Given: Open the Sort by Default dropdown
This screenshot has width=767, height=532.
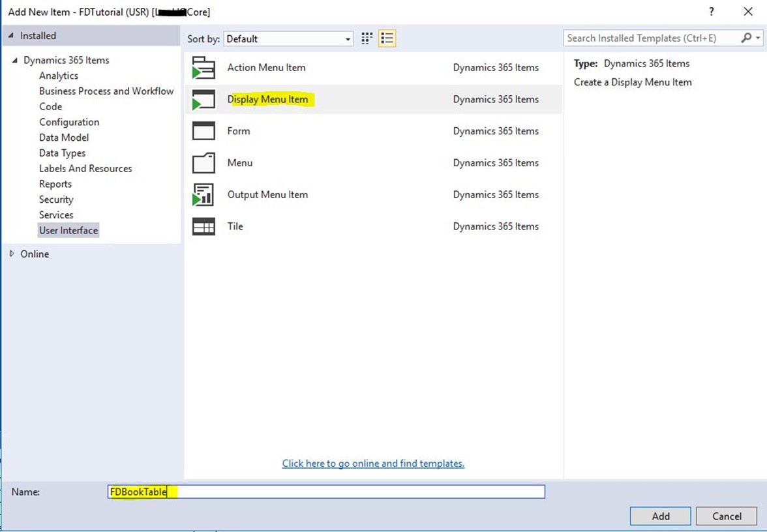Looking at the screenshot, I should point(288,39).
